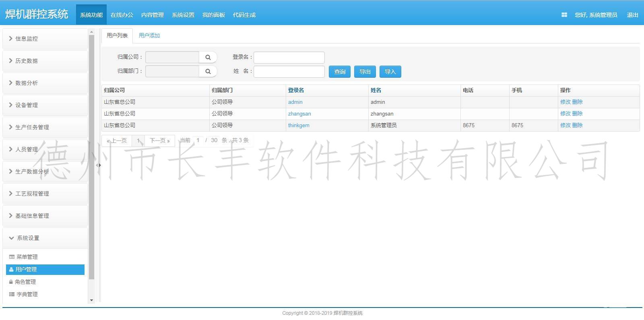Open 字典管理 in the sidebar
644x320 pixels.
click(x=27, y=294)
